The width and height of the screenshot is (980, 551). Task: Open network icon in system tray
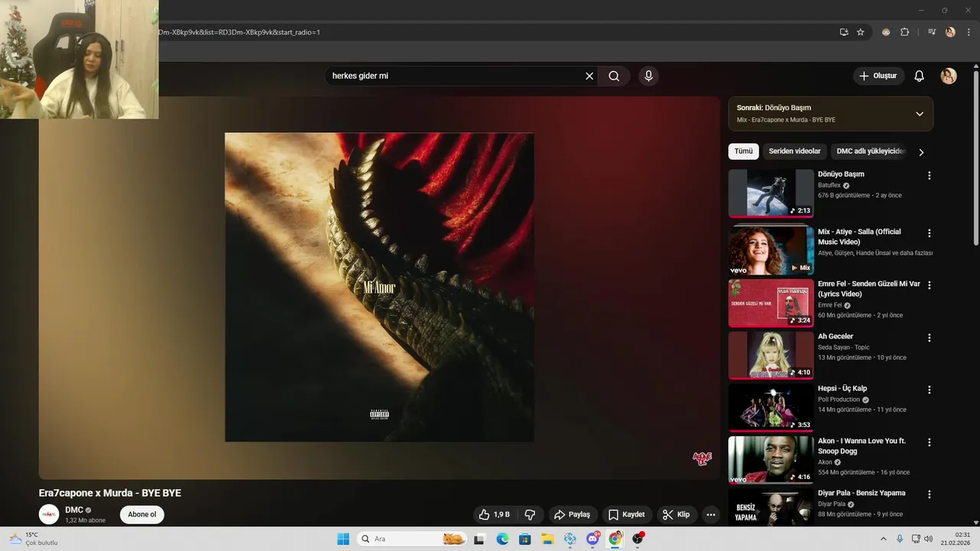pyautogui.click(x=915, y=539)
